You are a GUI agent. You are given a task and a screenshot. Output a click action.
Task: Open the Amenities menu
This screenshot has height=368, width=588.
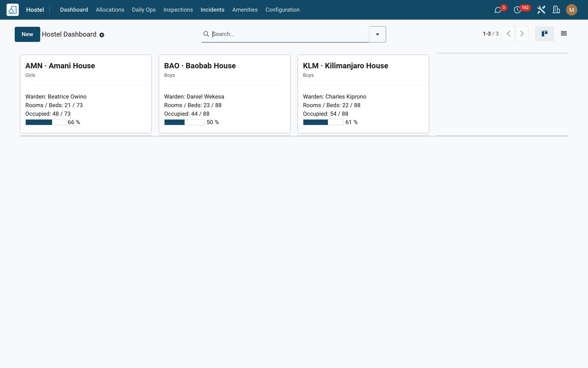coord(245,10)
